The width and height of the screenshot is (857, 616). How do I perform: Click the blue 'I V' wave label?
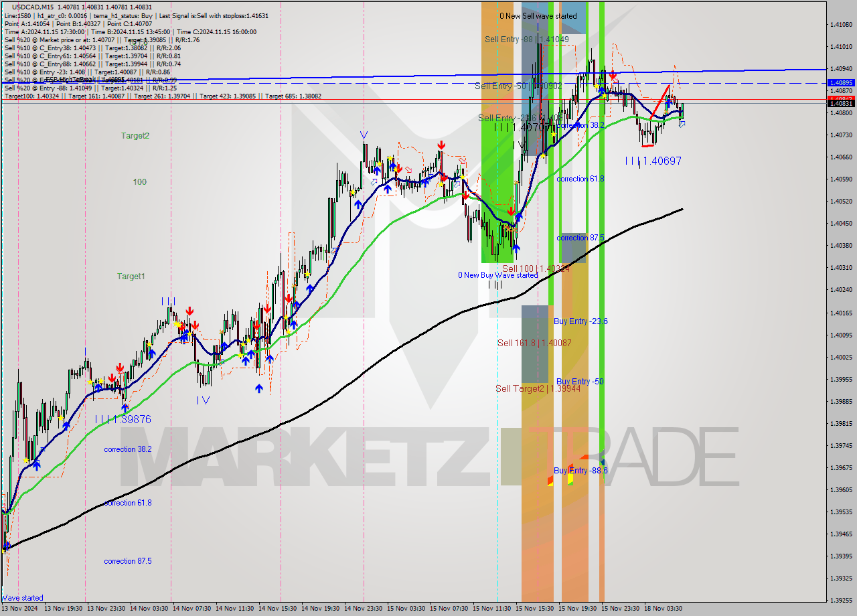click(x=204, y=400)
